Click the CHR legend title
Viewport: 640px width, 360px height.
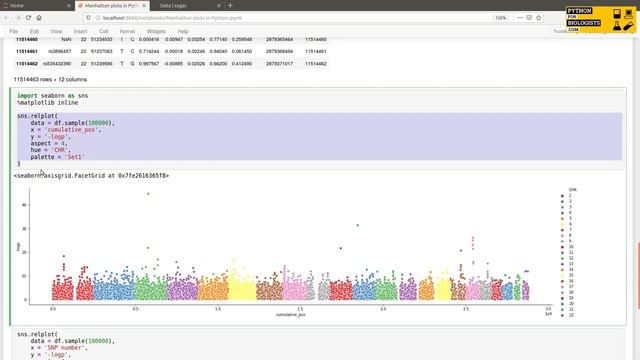point(573,190)
